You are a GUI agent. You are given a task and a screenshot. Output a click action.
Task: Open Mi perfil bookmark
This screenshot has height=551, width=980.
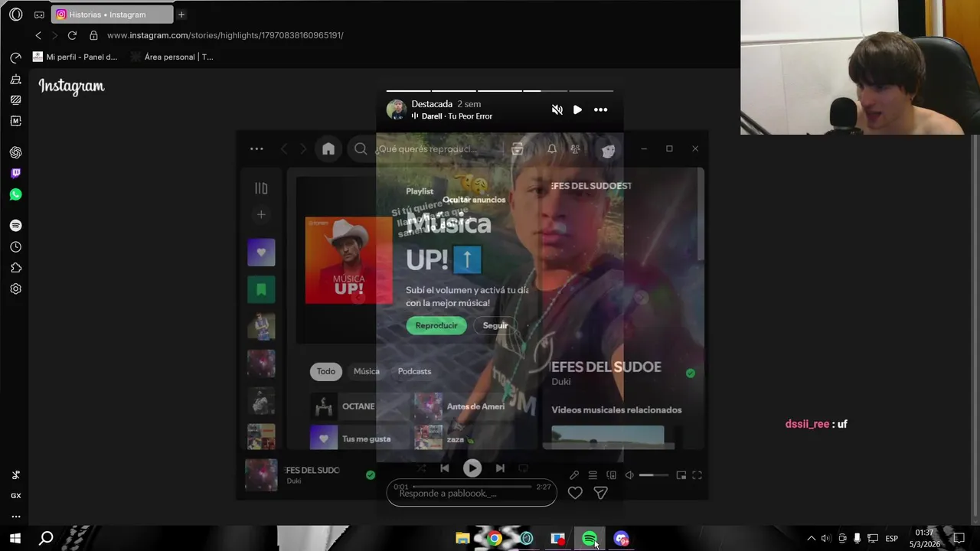[75, 57]
